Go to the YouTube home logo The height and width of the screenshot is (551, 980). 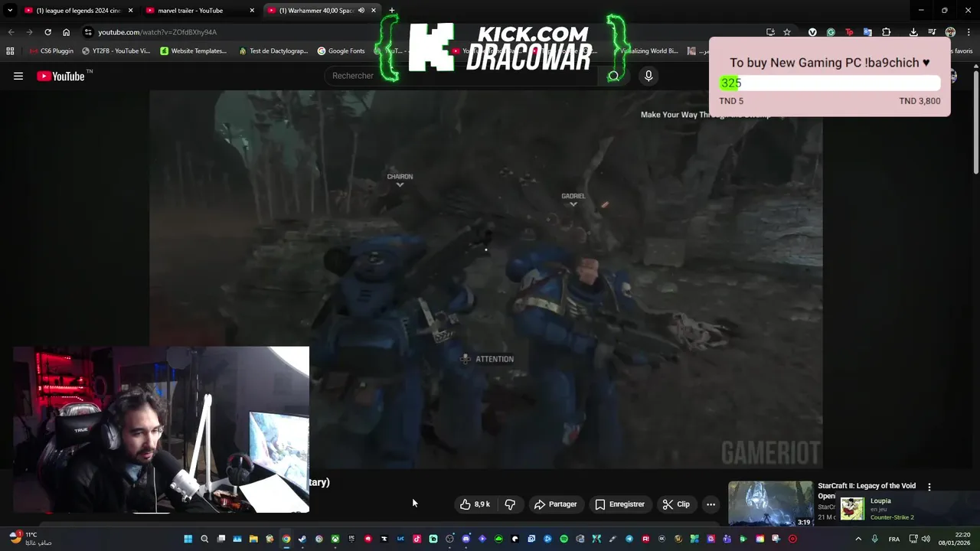tap(60, 76)
